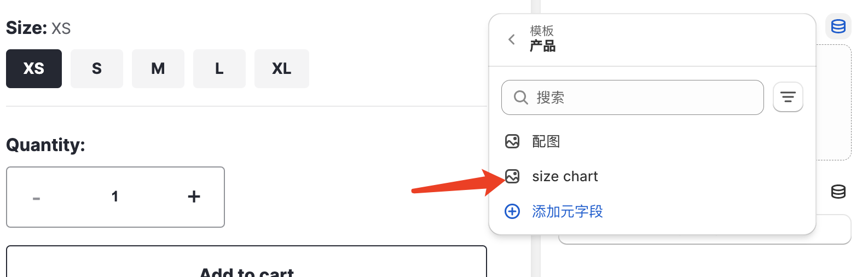Click the blue dynamic source database icon
This screenshot has width=868, height=277.
pos(838,26)
